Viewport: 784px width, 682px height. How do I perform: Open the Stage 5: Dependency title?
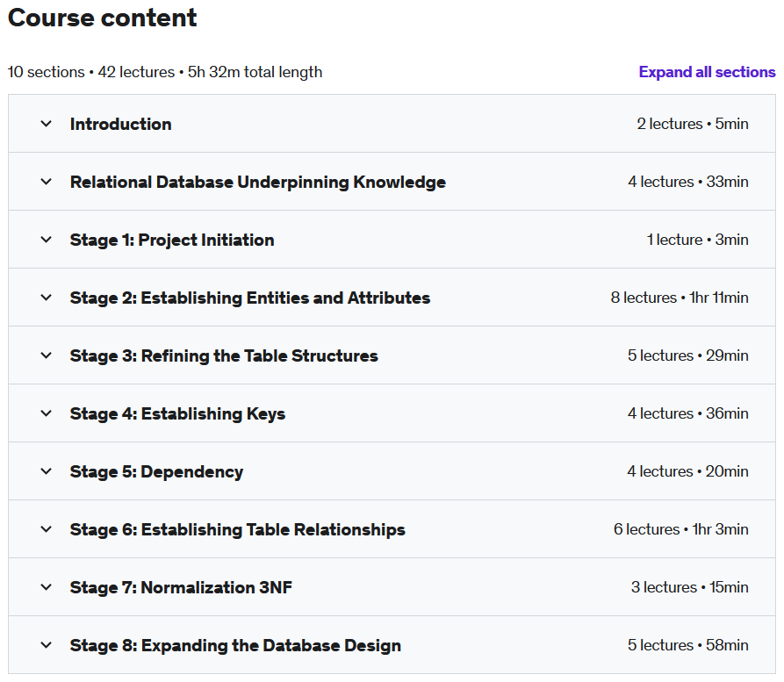[x=156, y=472]
